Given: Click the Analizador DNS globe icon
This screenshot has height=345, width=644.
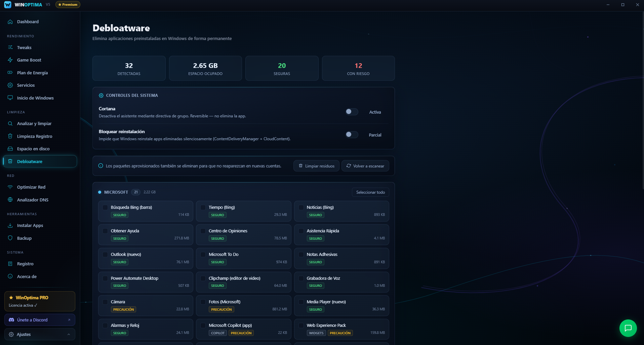Looking at the screenshot, I should [x=10, y=200].
